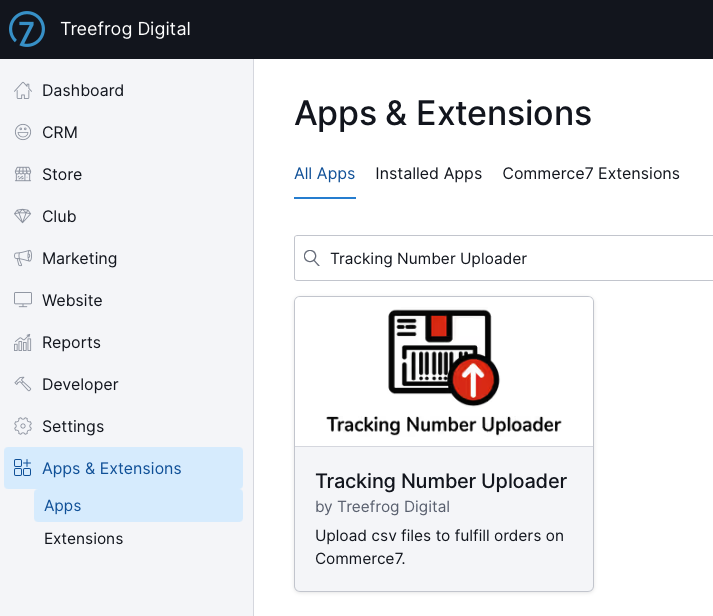The image size is (713, 616).
Task: Click the "by Treefrog Digital" text
Action: pos(382,507)
